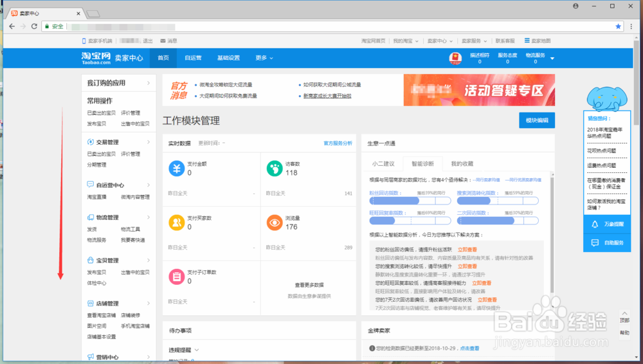
Task: Open a new browser tab
Action: [x=93, y=14]
